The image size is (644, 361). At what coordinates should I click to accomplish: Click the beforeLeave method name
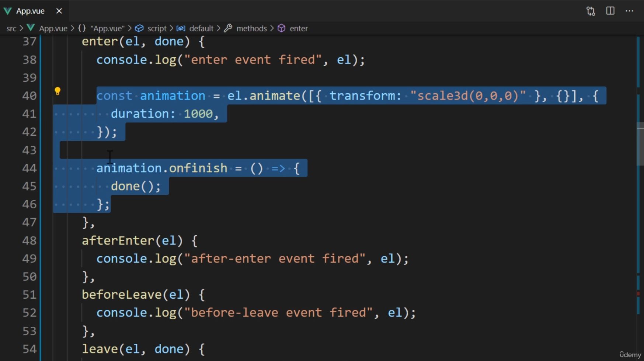tap(122, 295)
